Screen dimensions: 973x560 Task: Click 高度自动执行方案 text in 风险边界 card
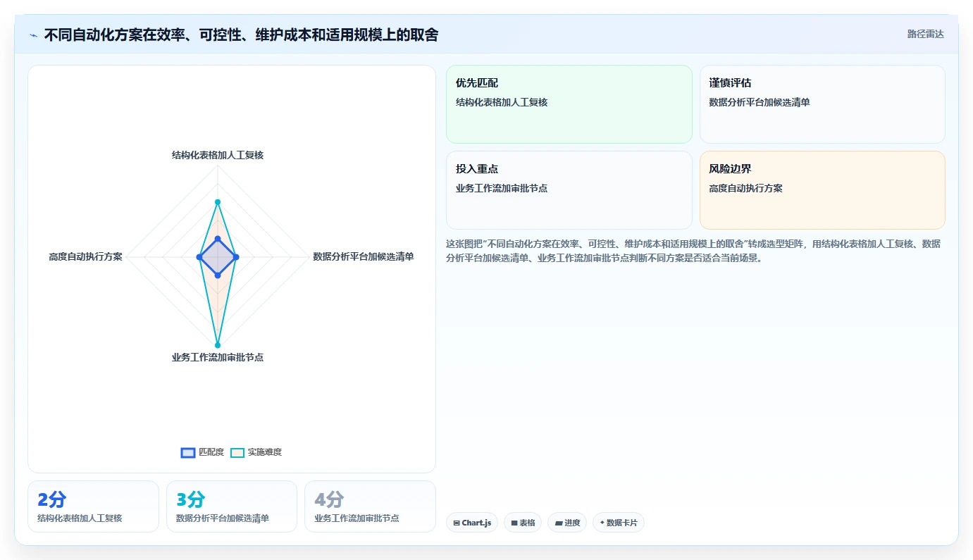tap(745, 188)
